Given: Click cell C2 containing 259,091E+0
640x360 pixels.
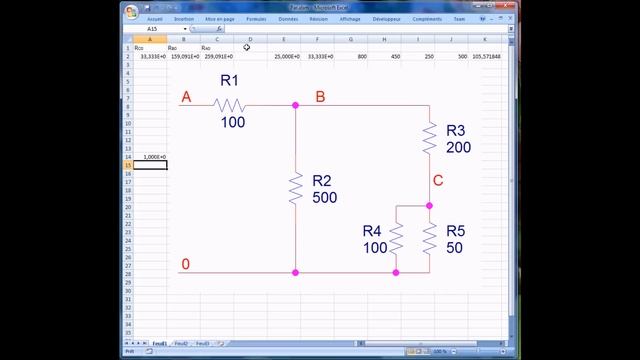Looking at the screenshot, I should (217, 56).
